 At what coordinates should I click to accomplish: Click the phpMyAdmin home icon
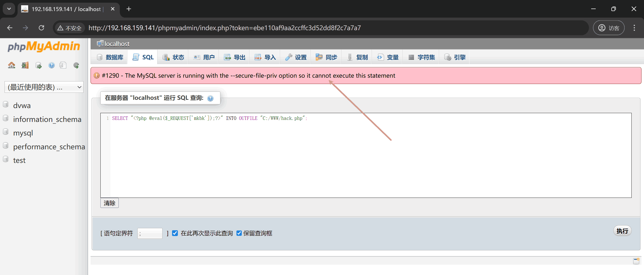click(12, 65)
